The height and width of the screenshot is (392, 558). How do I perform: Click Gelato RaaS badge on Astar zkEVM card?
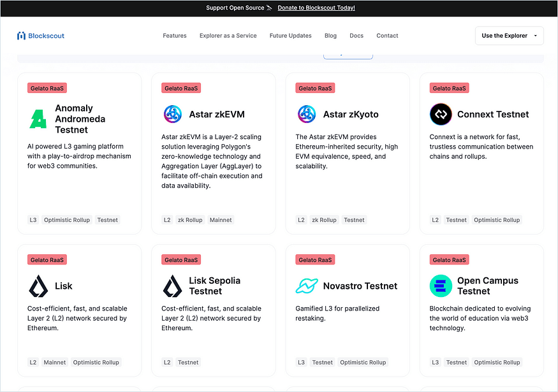(x=181, y=88)
